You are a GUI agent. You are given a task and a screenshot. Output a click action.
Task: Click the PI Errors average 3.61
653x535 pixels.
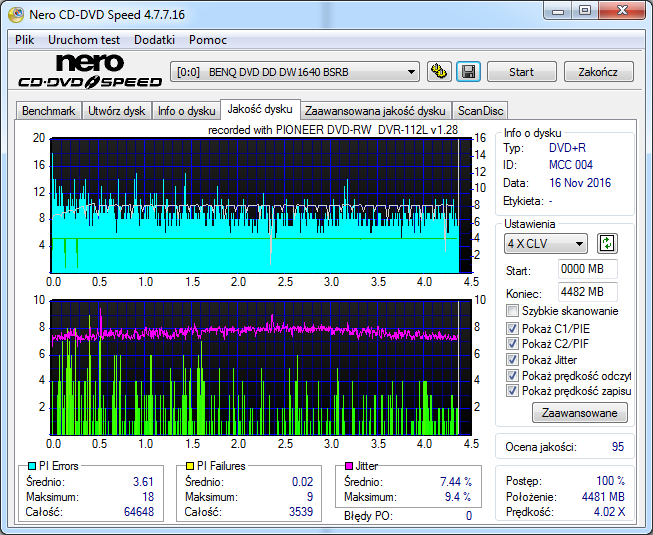click(x=143, y=482)
